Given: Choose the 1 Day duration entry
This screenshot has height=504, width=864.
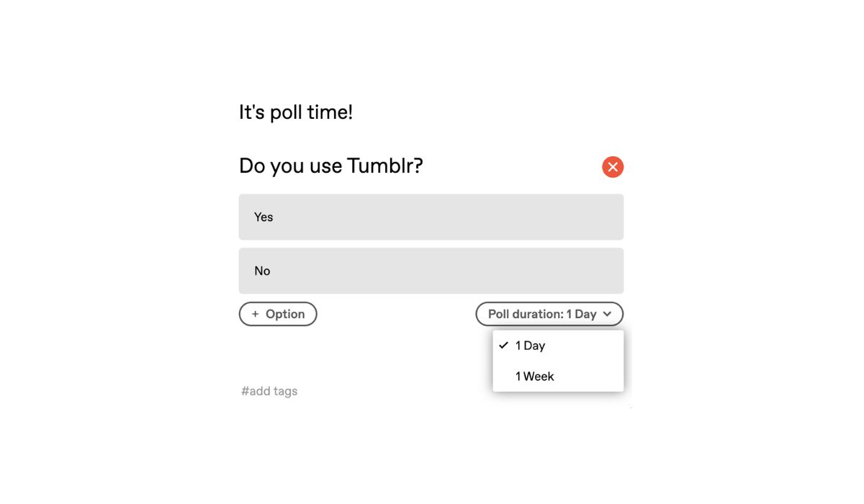Looking at the screenshot, I should point(558,346).
